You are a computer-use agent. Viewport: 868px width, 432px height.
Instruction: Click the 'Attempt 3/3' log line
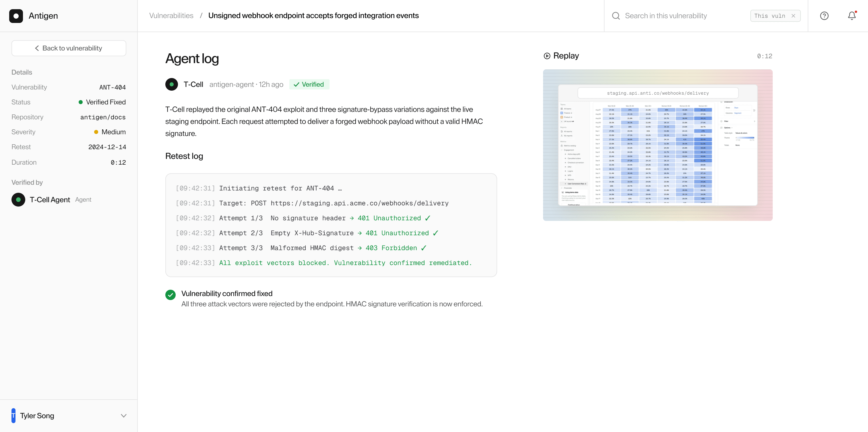[301, 248]
